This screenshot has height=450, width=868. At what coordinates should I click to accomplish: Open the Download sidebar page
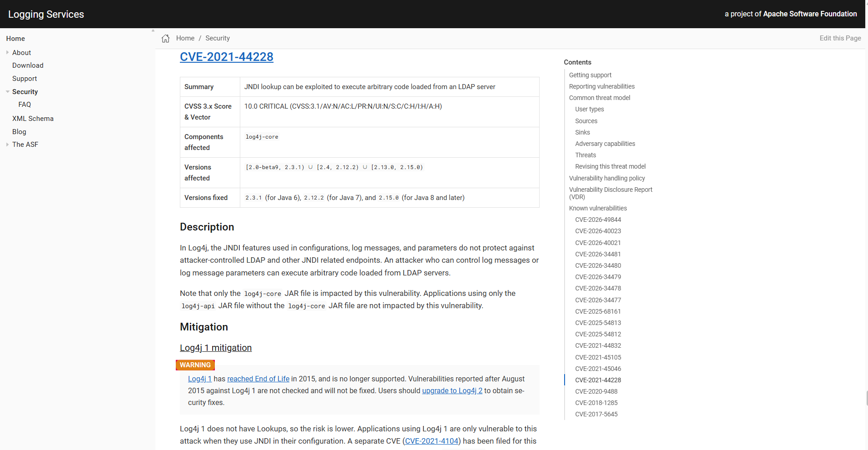pyautogui.click(x=28, y=65)
